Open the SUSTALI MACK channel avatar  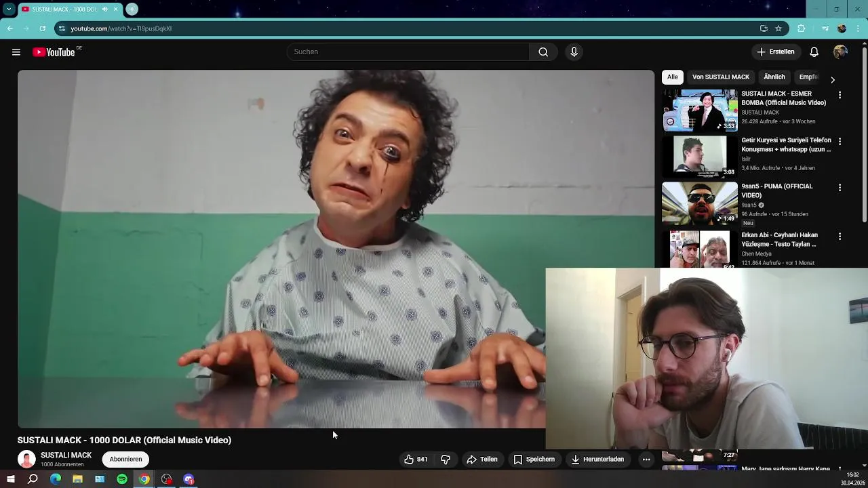click(26, 460)
